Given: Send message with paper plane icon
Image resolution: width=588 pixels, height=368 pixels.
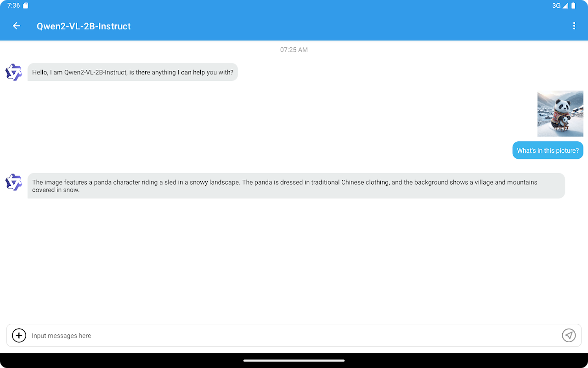Looking at the screenshot, I should point(569,335).
